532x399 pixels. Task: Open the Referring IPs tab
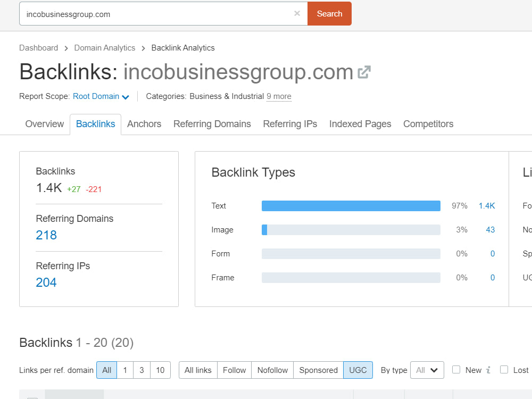[x=290, y=124]
